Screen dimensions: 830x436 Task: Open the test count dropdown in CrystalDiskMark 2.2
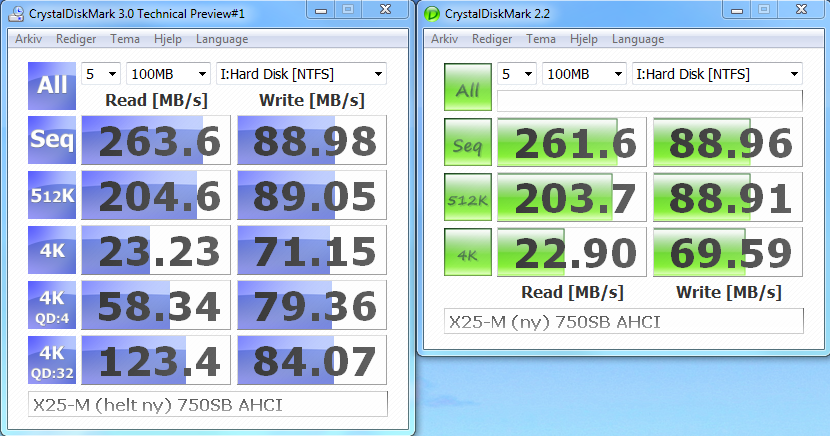[x=517, y=74]
